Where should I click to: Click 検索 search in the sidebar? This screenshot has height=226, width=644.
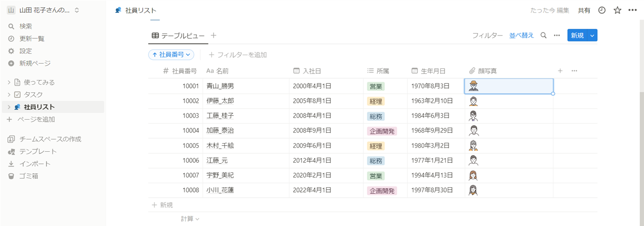tap(25, 26)
